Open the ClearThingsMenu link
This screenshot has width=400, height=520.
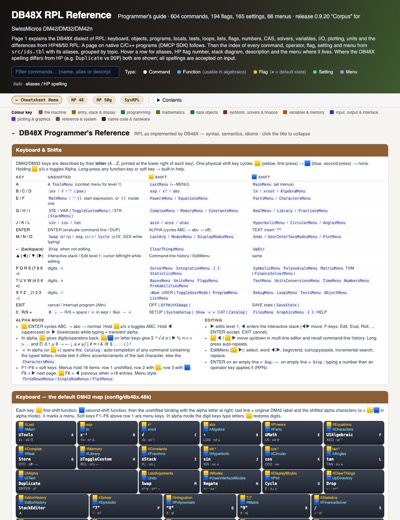(x=167, y=249)
